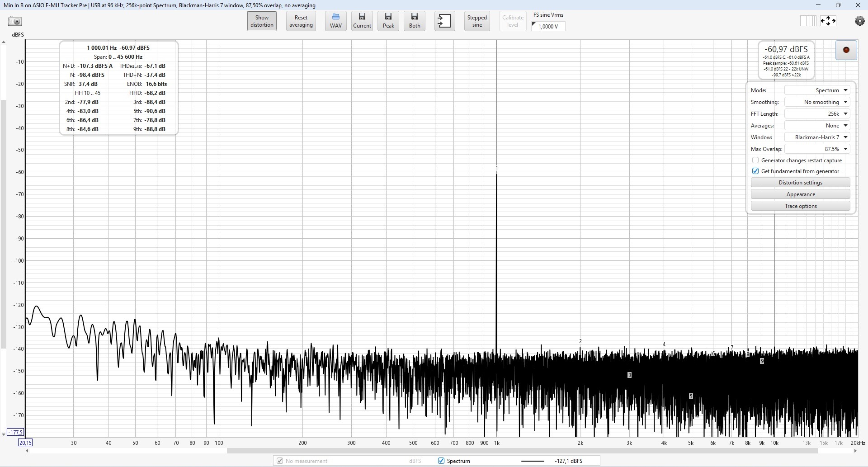Click the 2nd harmonic -77,9 dB value
Screen dimensions: 868x467
88,102
